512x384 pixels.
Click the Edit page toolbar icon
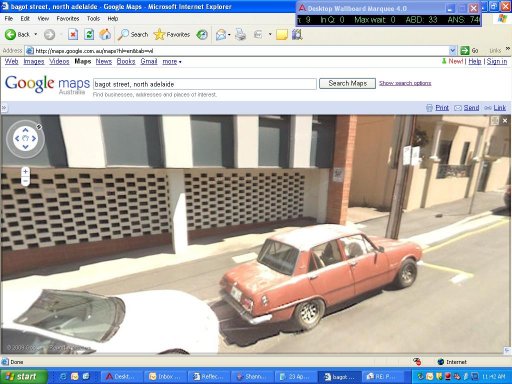pos(258,34)
